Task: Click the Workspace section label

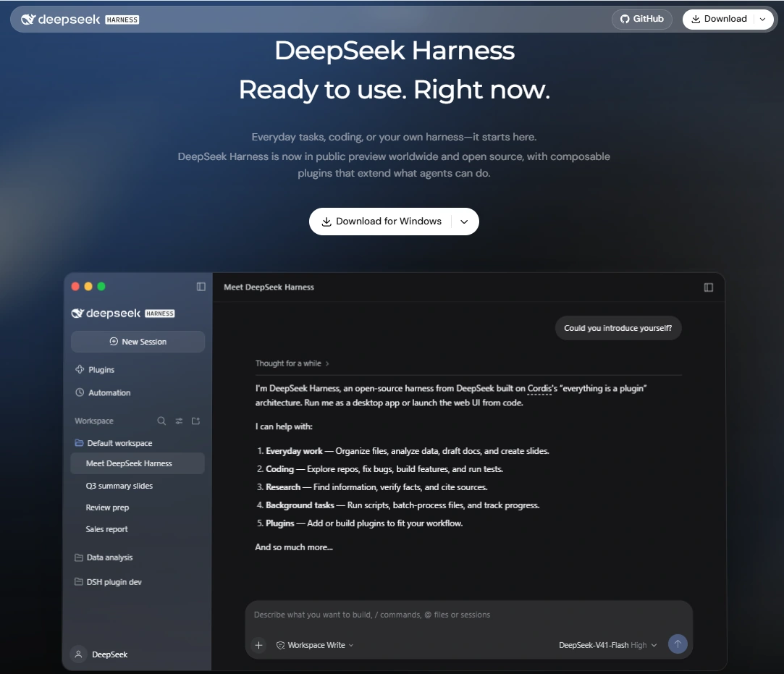Action: [94, 421]
